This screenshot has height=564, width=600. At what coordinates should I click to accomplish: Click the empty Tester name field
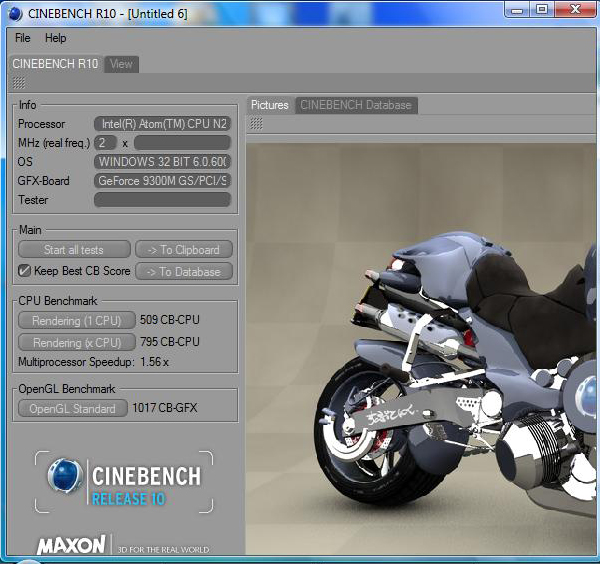(x=162, y=199)
